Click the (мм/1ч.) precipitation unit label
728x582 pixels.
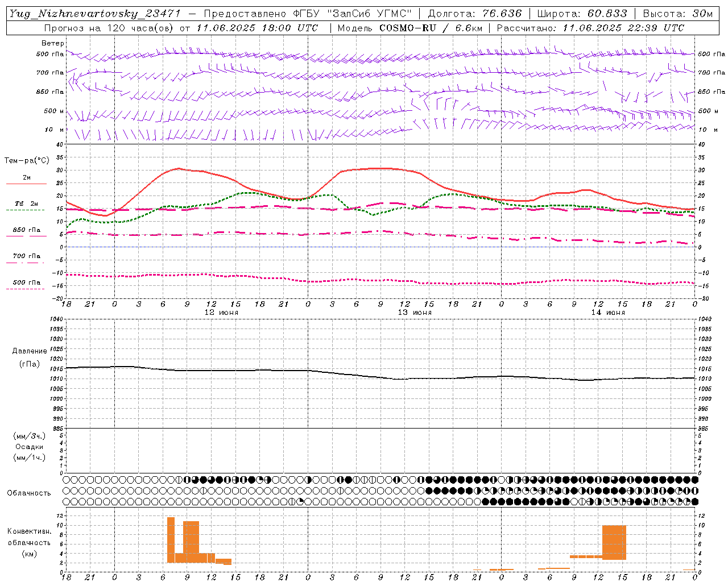click(30, 458)
